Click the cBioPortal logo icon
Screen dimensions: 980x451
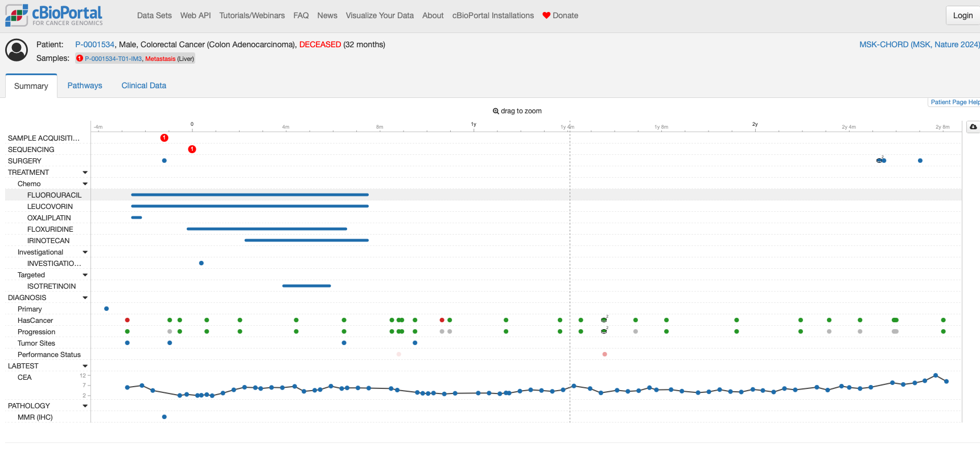[x=17, y=15]
